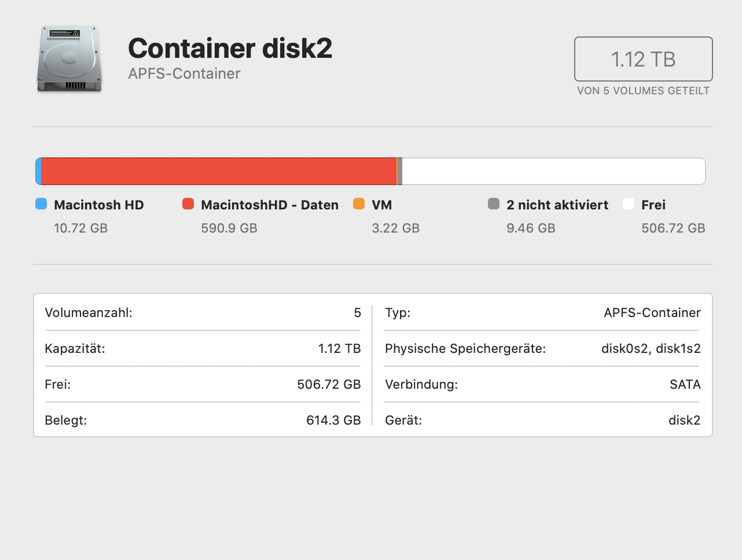Viewport: 742px width, 560px height.
Task: Click the hard drive icon
Action: tap(69, 59)
